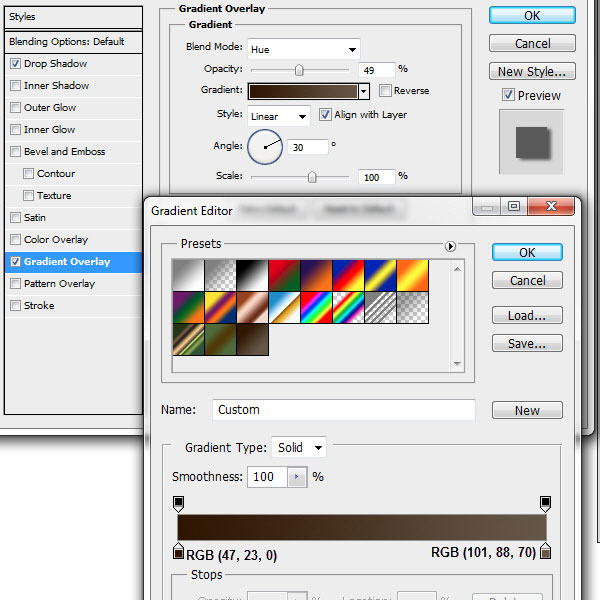Open the gradient picker dropdown arrow
The height and width of the screenshot is (600, 600).
coord(364,91)
